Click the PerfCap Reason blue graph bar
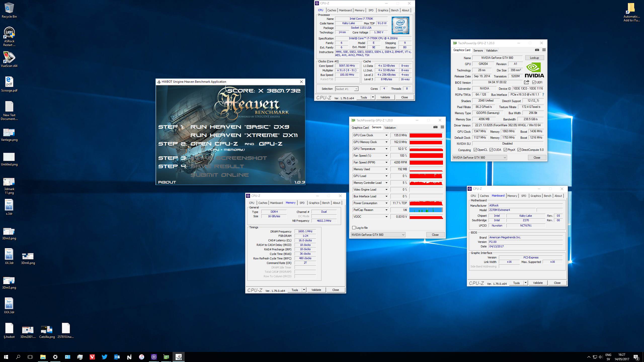The height and width of the screenshot is (362, 644). coord(426,210)
